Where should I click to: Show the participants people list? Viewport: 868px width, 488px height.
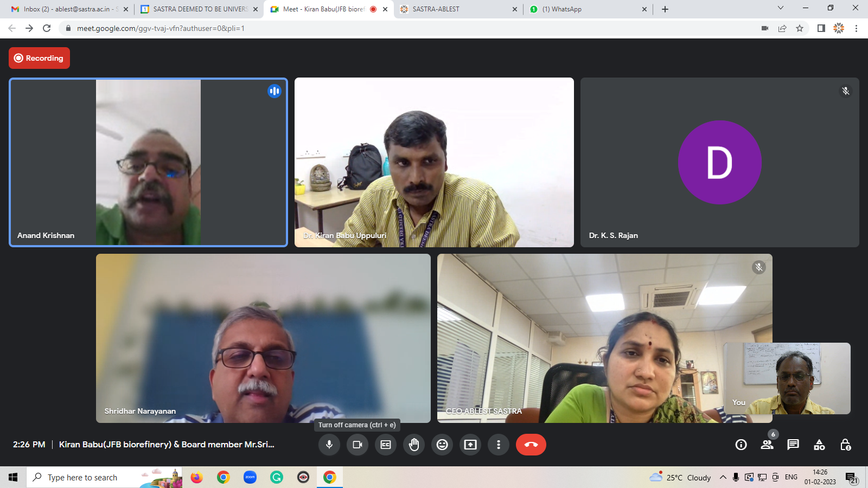tap(767, 445)
